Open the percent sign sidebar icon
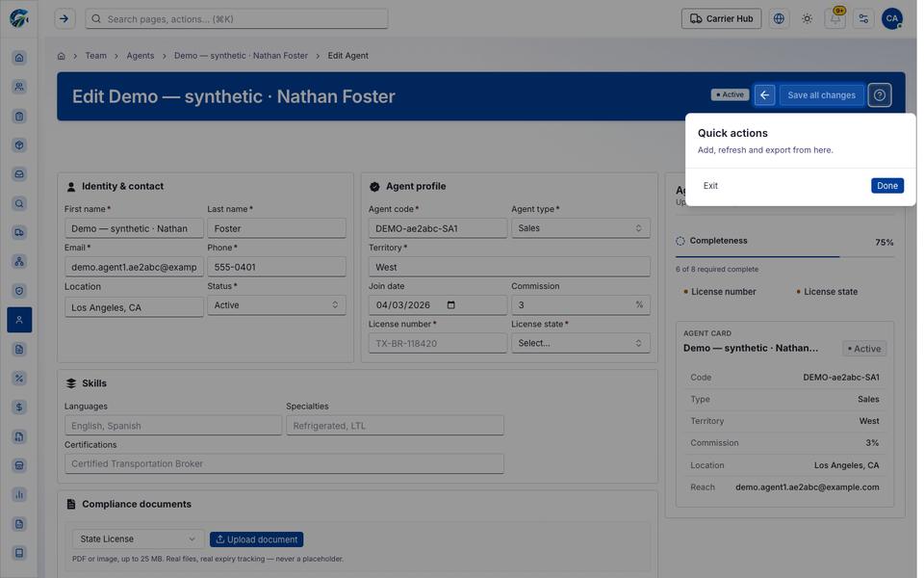The height and width of the screenshot is (578, 924). 19,378
